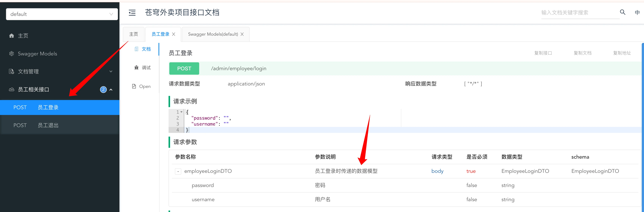Fold the JSON example at line 1
644x212 pixels.
click(x=181, y=112)
